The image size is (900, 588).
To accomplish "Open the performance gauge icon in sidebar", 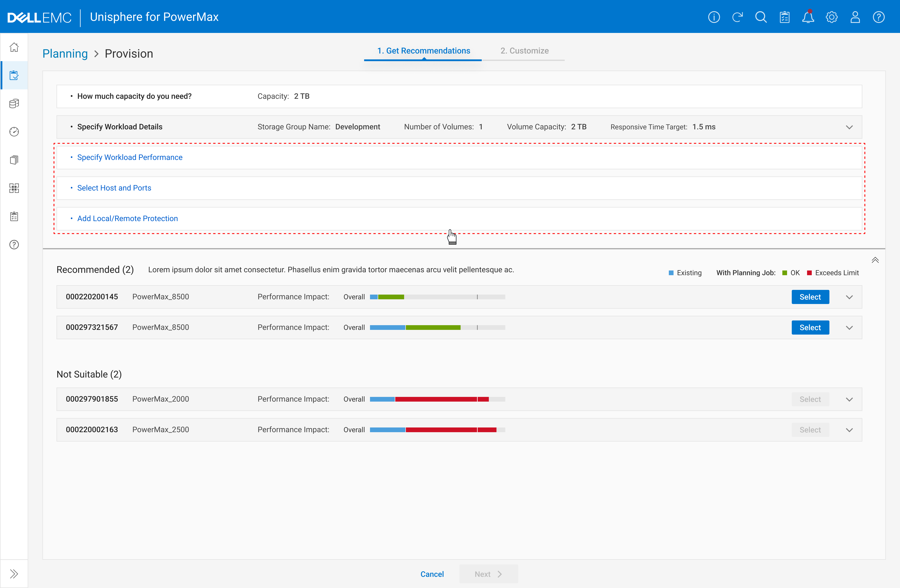I will [14, 132].
